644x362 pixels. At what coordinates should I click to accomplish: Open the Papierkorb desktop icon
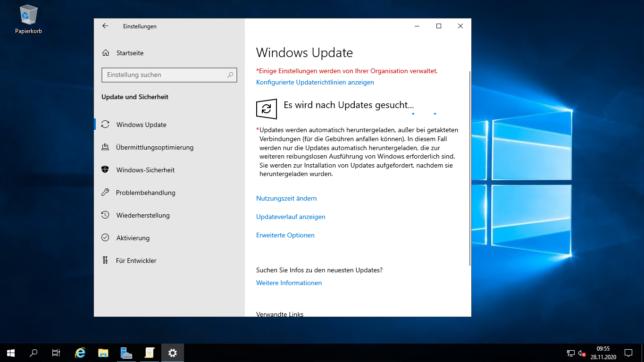click(x=28, y=20)
